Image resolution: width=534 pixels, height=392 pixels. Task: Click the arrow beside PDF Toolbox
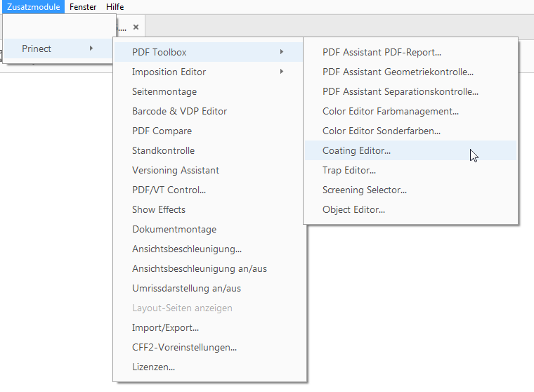(x=282, y=52)
